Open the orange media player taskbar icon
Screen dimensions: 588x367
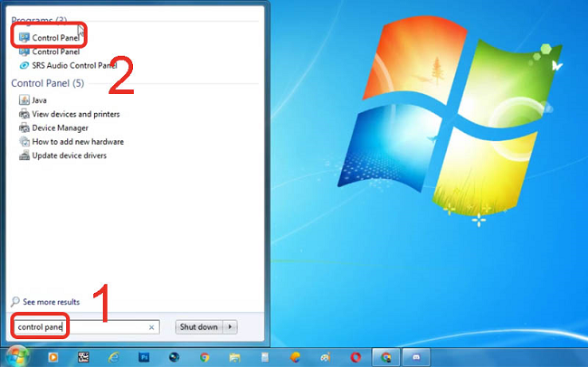pyautogui.click(x=51, y=356)
